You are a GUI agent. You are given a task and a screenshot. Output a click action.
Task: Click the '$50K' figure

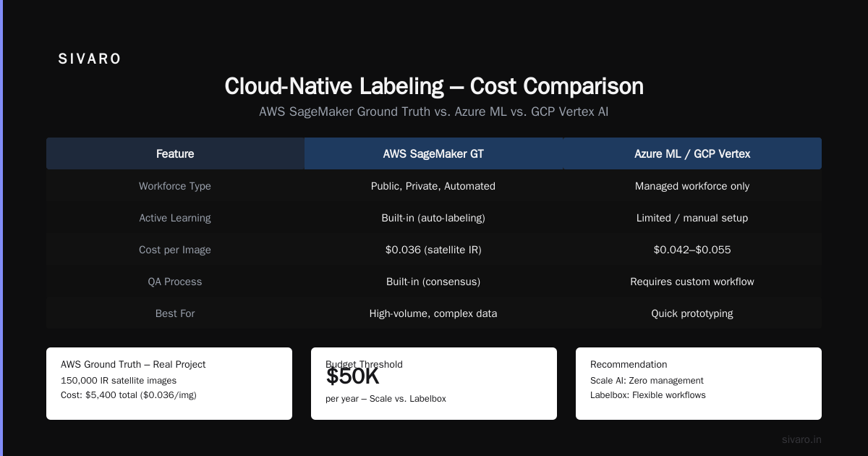click(x=352, y=376)
